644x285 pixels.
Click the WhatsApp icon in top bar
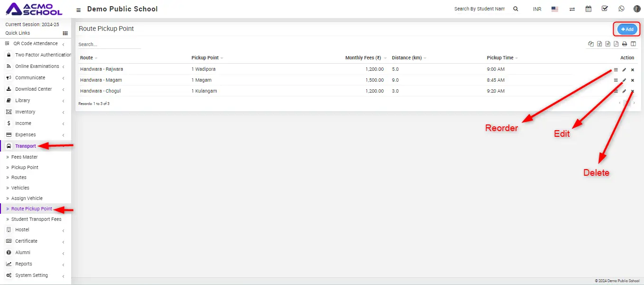tap(621, 9)
